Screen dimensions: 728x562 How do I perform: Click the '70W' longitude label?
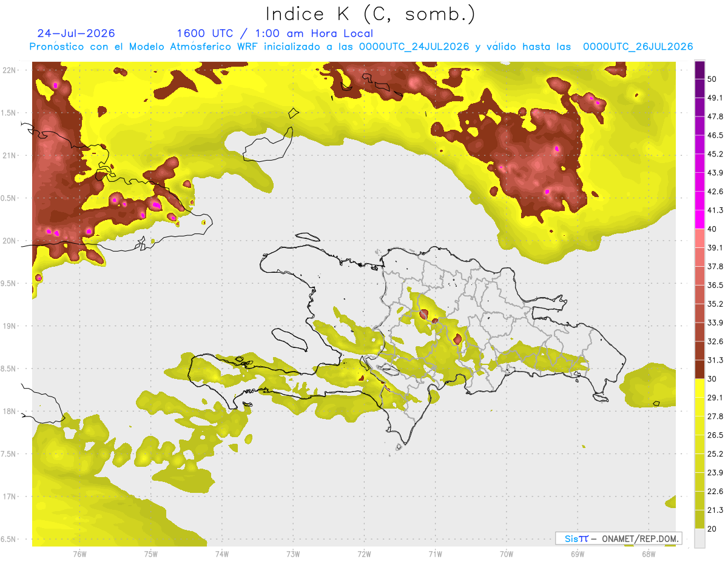pos(507,553)
